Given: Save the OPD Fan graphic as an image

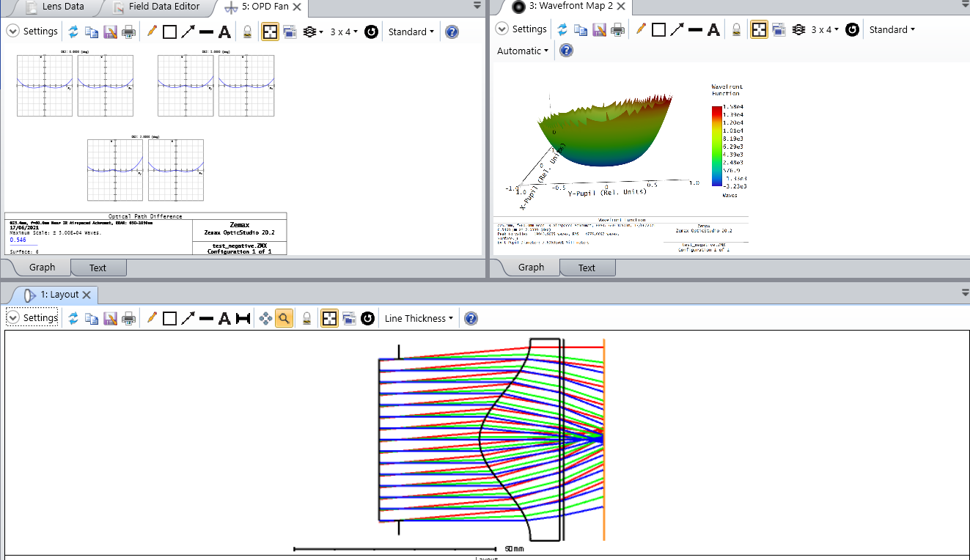Looking at the screenshot, I should tap(110, 32).
